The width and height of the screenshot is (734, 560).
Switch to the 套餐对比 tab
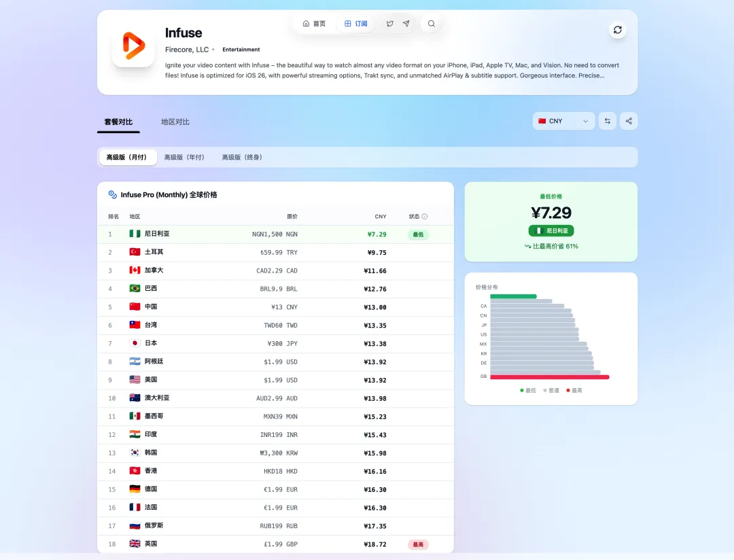[118, 122]
